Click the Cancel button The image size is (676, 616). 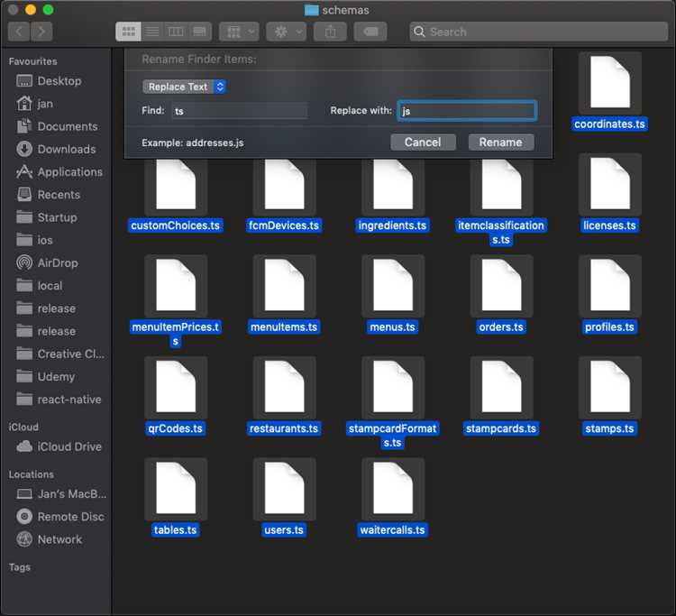pyautogui.click(x=423, y=143)
